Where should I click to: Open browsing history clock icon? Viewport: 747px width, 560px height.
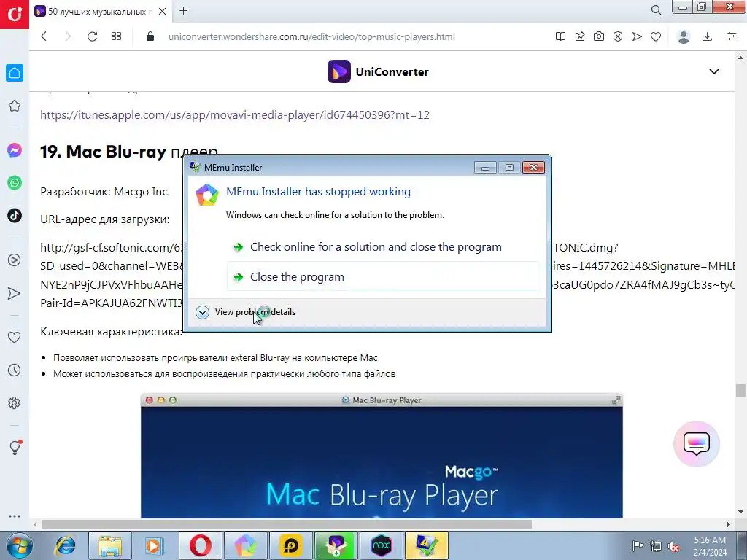pyautogui.click(x=15, y=370)
